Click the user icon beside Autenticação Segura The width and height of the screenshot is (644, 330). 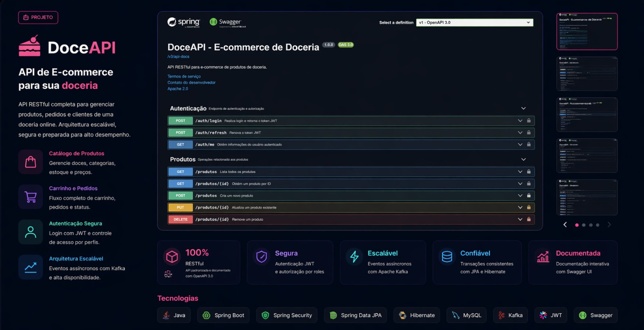[31, 232]
